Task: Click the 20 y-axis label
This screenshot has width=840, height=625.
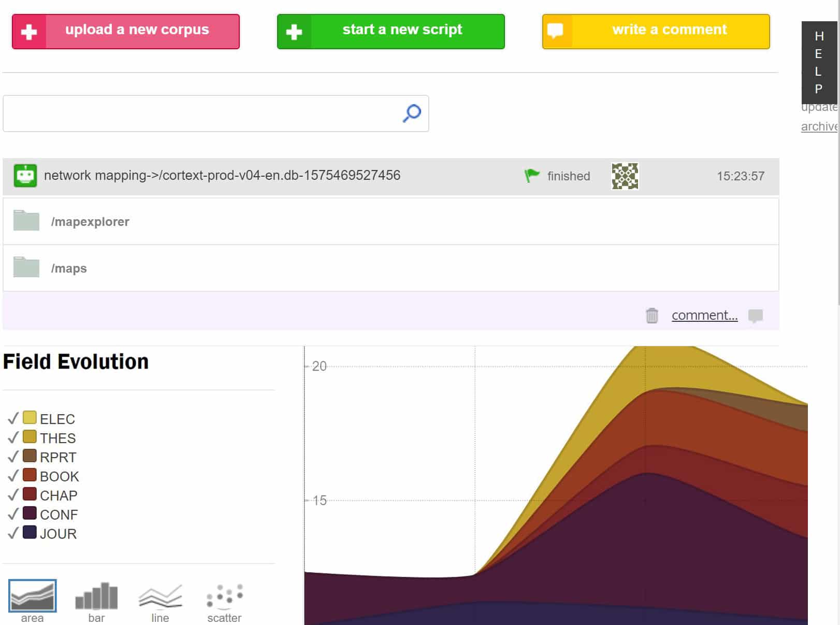Action: pos(319,366)
